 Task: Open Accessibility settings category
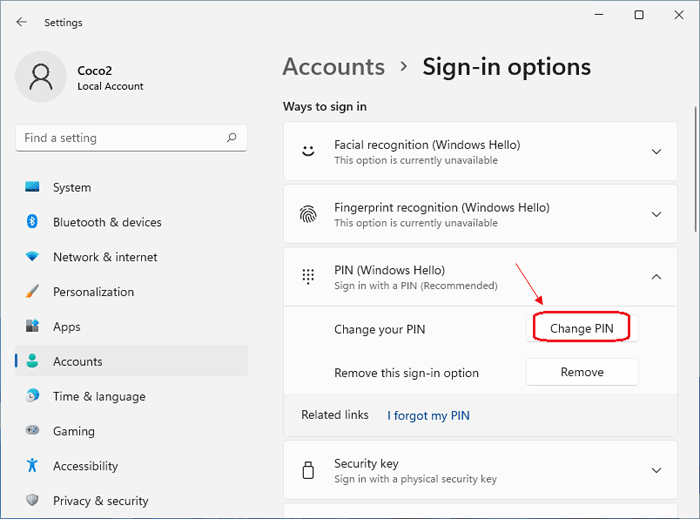[131, 466]
